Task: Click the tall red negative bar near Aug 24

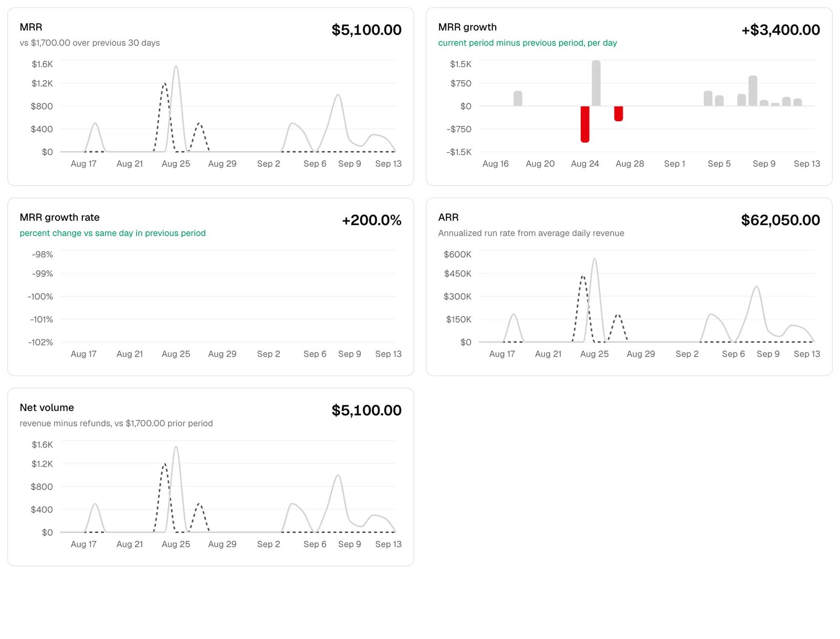Action: click(x=585, y=124)
